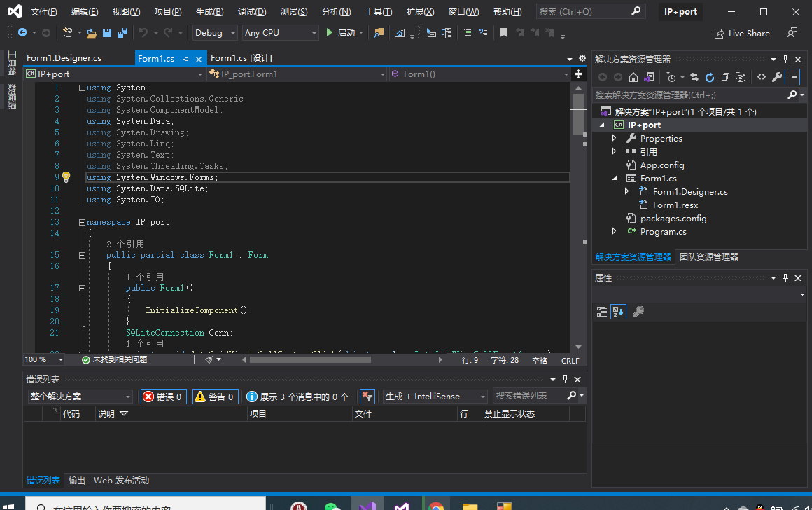Click the Sync with Active Document icon

click(x=694, y=77)
